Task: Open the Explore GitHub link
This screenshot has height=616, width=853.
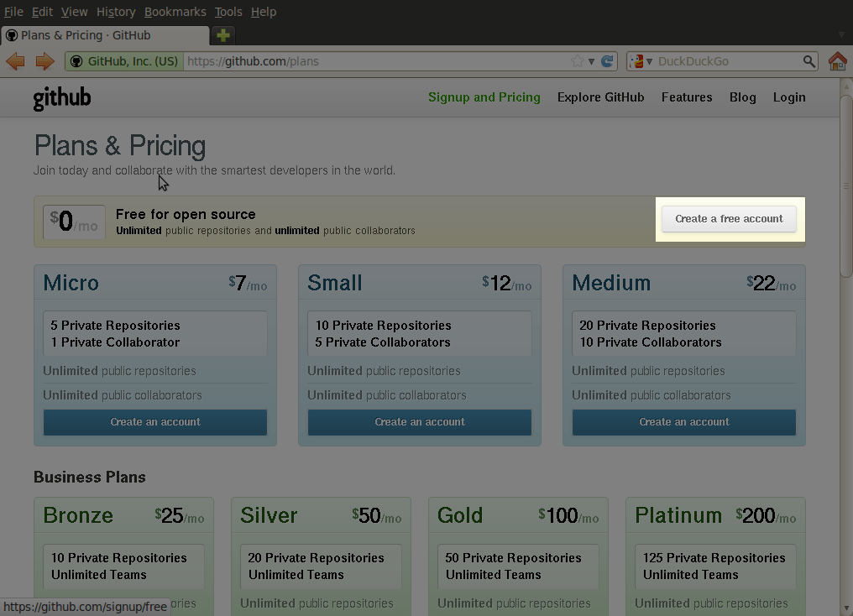Action: pos(600,97)
